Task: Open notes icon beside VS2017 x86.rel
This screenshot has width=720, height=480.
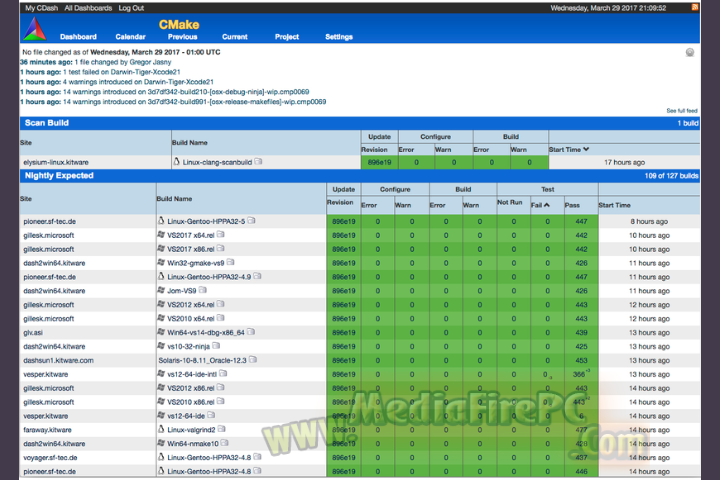Action: pyautogui.click(x=220, y=248)
